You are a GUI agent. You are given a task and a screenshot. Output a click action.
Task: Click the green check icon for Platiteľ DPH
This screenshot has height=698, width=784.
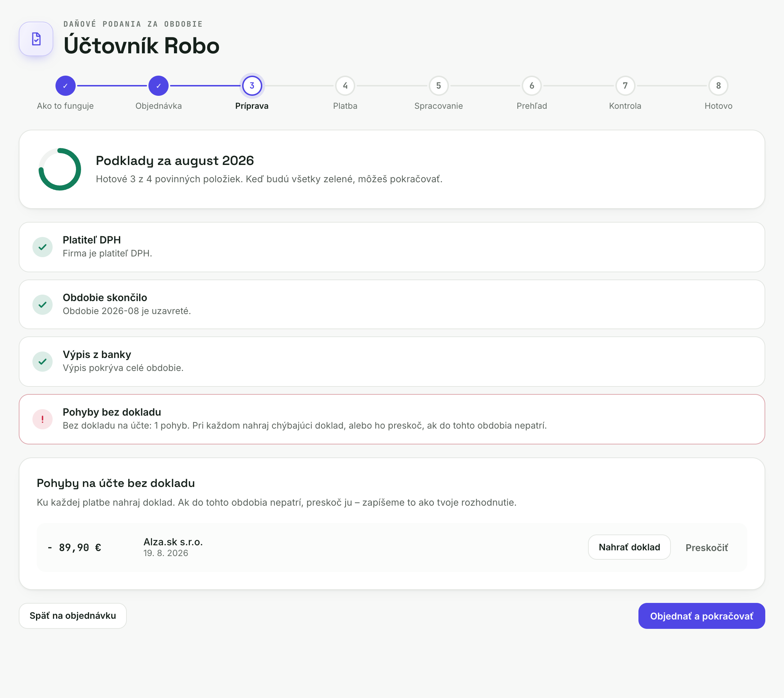(x=43, y=247)
